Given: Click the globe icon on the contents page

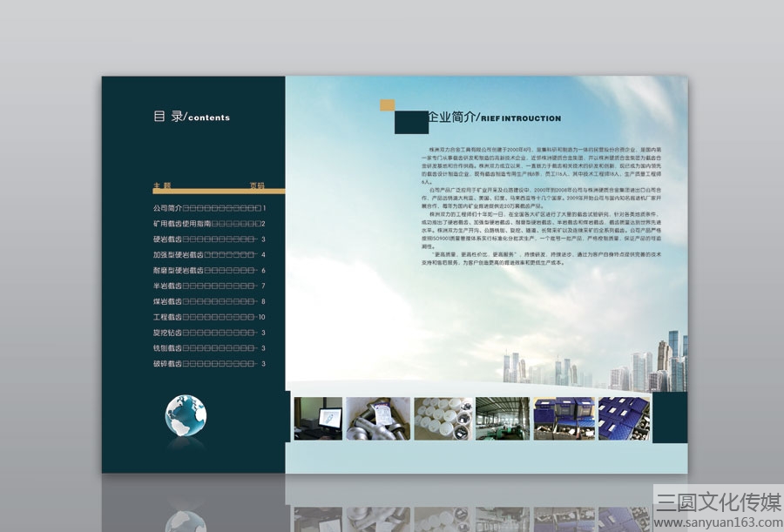Looking at the screenshot, I should (x=186, y=414).
